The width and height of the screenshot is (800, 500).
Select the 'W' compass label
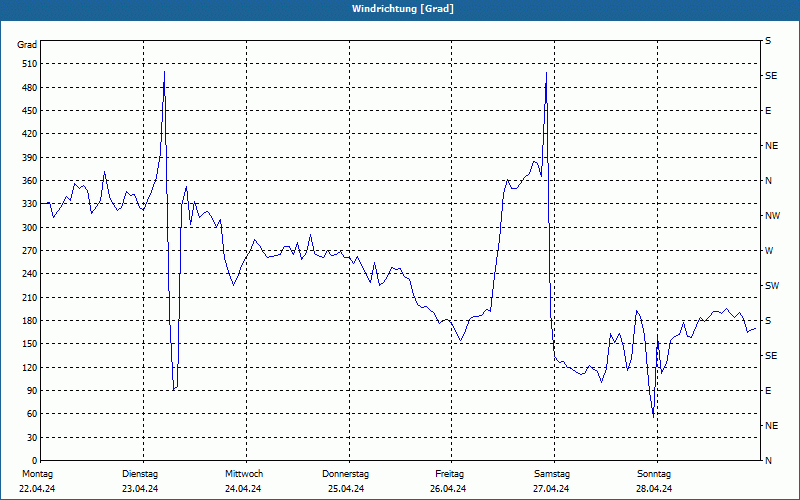pos(769,251)
